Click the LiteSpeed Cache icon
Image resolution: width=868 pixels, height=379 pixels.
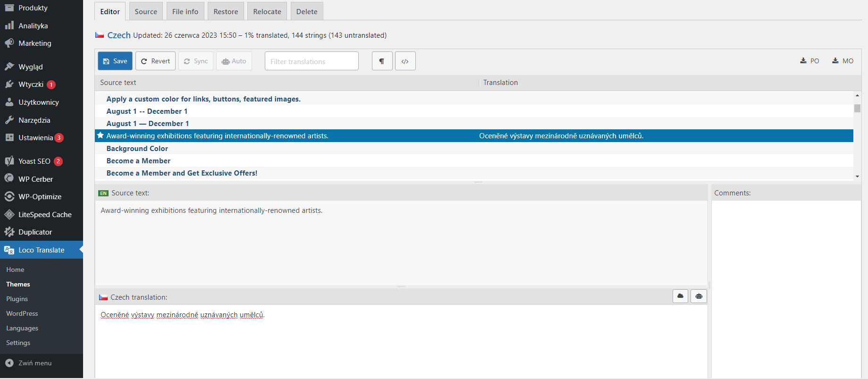[x=9, y=214]
